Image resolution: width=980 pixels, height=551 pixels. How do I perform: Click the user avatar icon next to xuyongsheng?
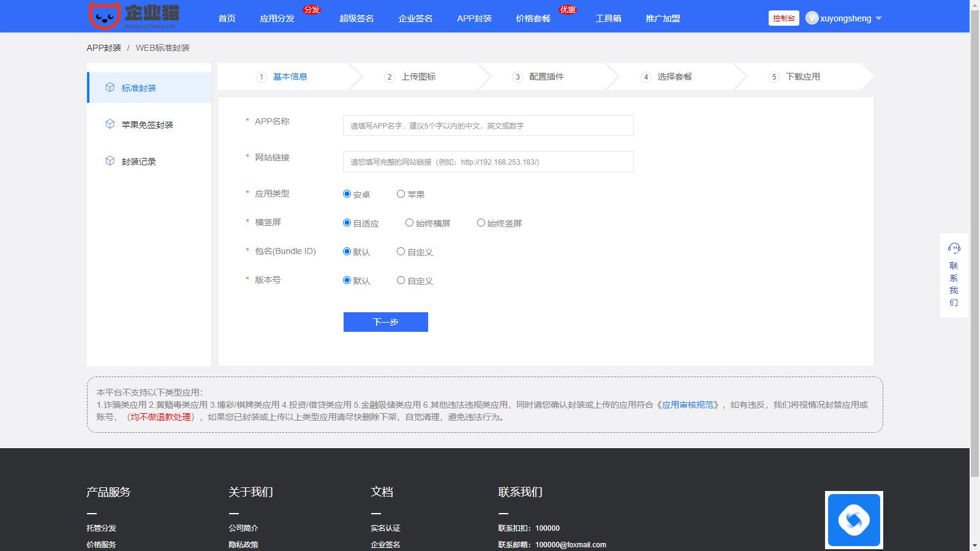(812, 18)
